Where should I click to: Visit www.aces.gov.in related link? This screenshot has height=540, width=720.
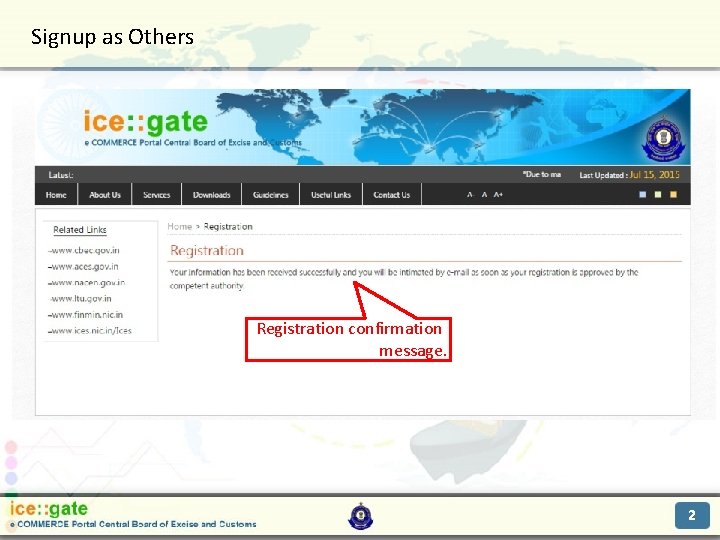83,266
